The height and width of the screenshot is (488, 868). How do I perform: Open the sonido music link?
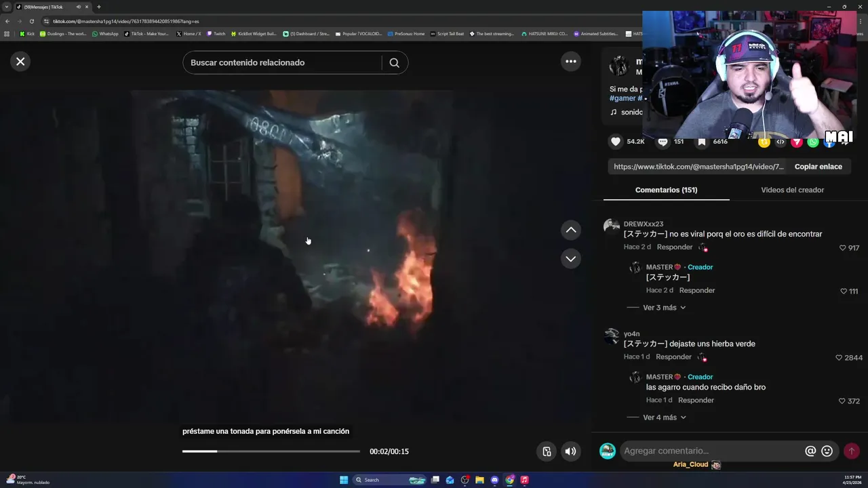pyautogui.click(x=627, y=113)
